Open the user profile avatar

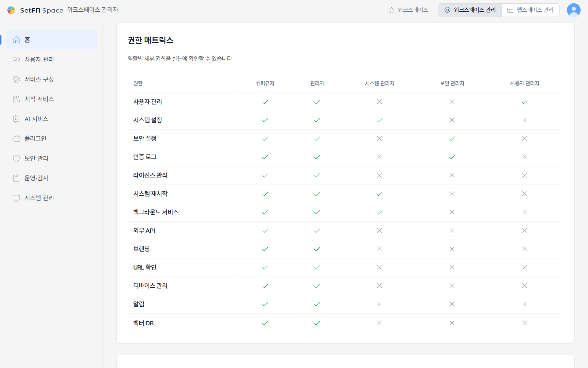tap(573, 10)
